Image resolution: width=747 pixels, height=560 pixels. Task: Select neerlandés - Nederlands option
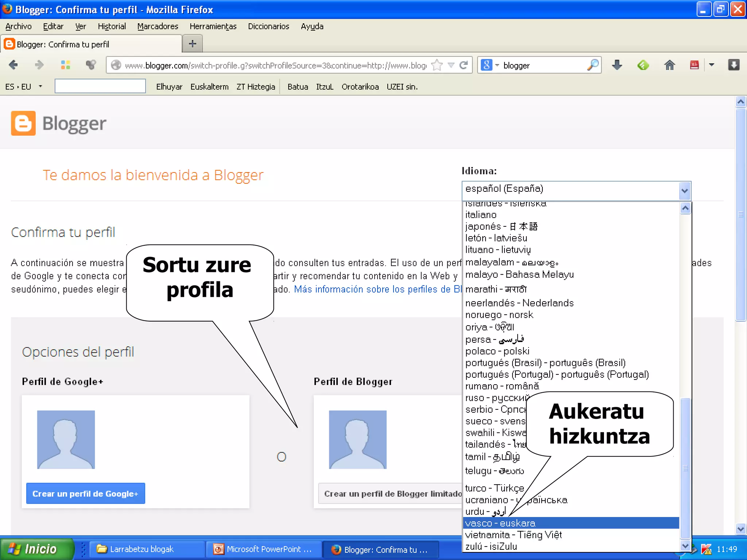[x=571, y=303]
